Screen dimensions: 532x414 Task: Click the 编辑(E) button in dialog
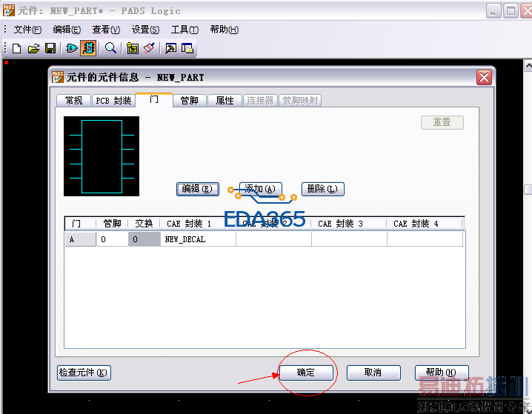[x=198, y=189]
